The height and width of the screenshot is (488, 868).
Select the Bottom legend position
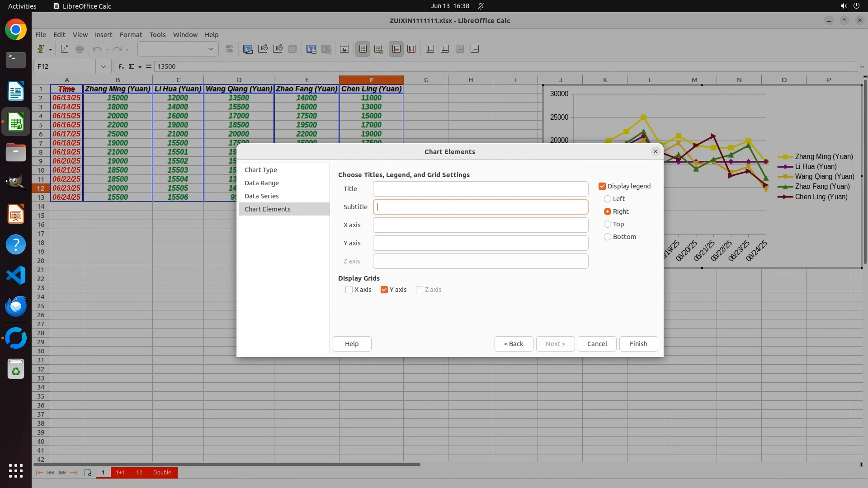608,237
